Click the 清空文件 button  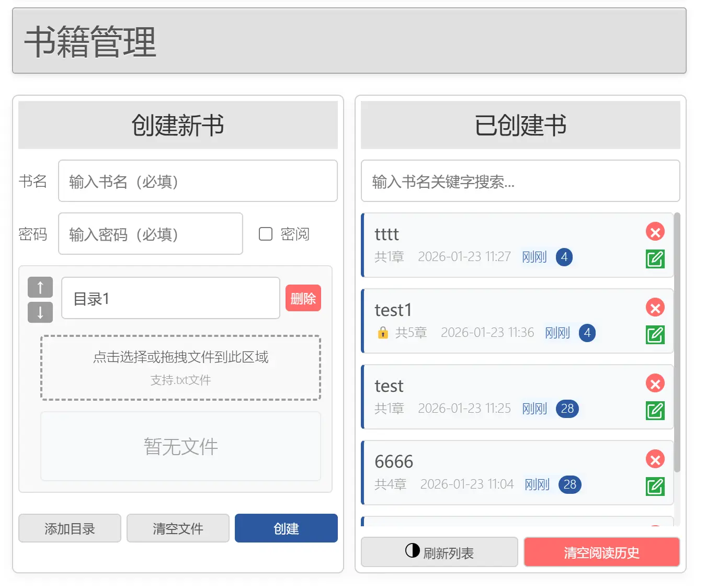(x=178, y=528)
